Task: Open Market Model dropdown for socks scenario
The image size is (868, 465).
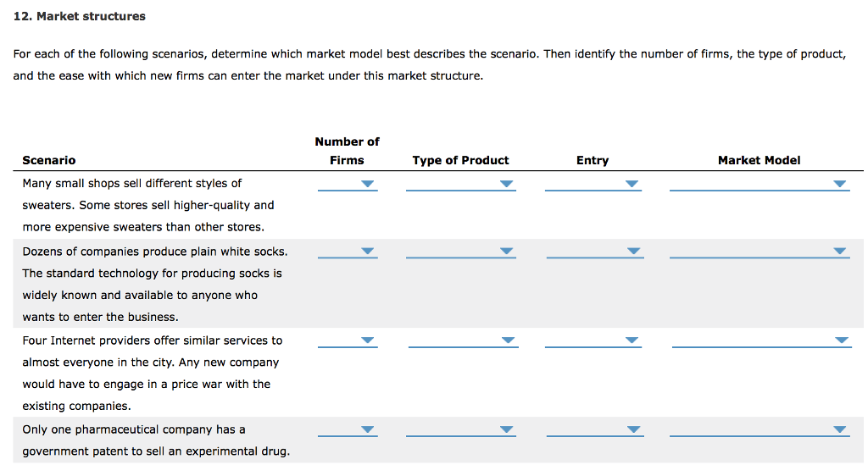Action: [759, 252]
